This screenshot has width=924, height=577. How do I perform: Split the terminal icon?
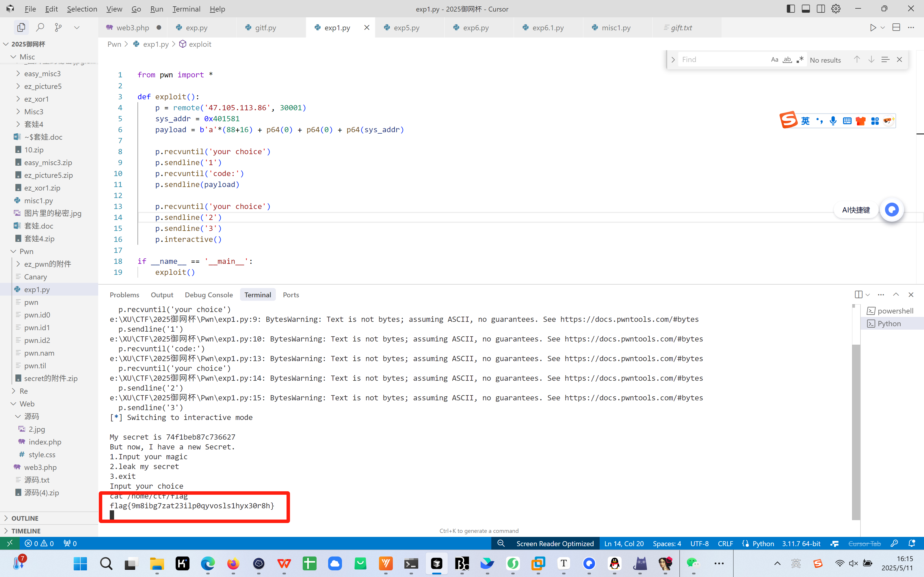(858, 295)
